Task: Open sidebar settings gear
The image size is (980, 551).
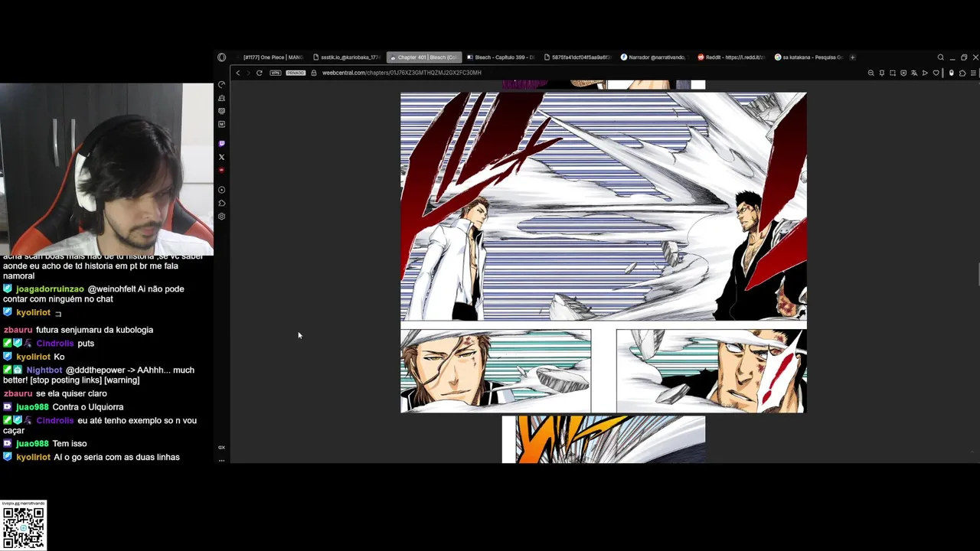Action: pyautogui.click(x=221, y=217)
